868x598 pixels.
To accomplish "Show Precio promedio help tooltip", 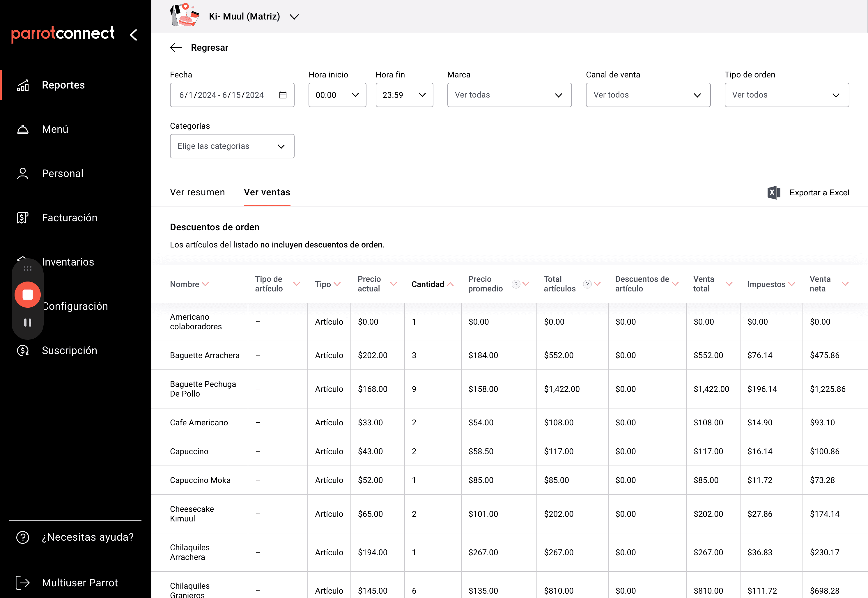I will click(516, 284).
